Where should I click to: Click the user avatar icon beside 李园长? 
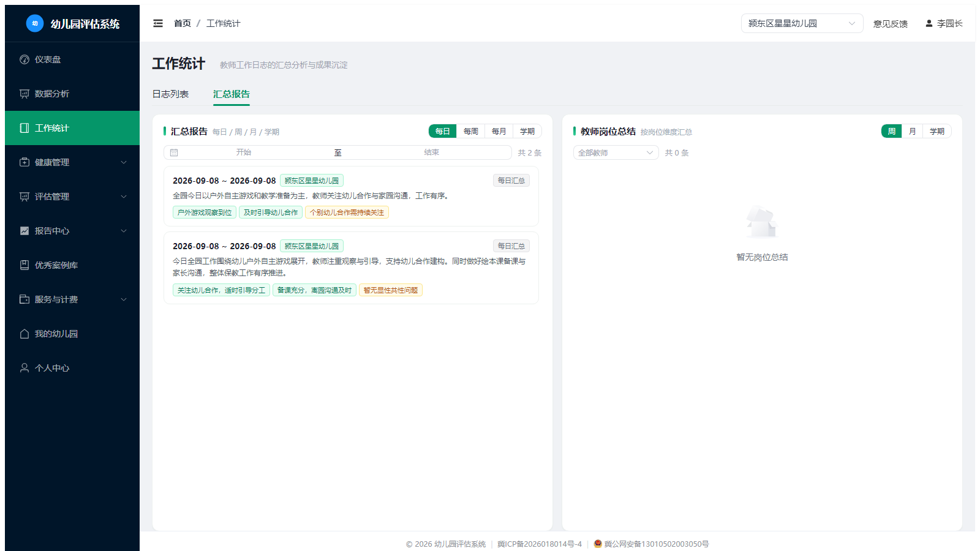pos(929,23)
